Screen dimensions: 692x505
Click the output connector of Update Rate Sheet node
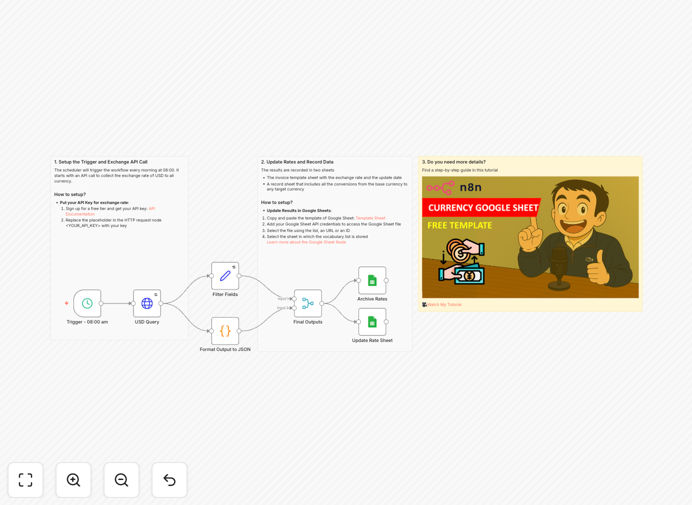pos(386,322)
